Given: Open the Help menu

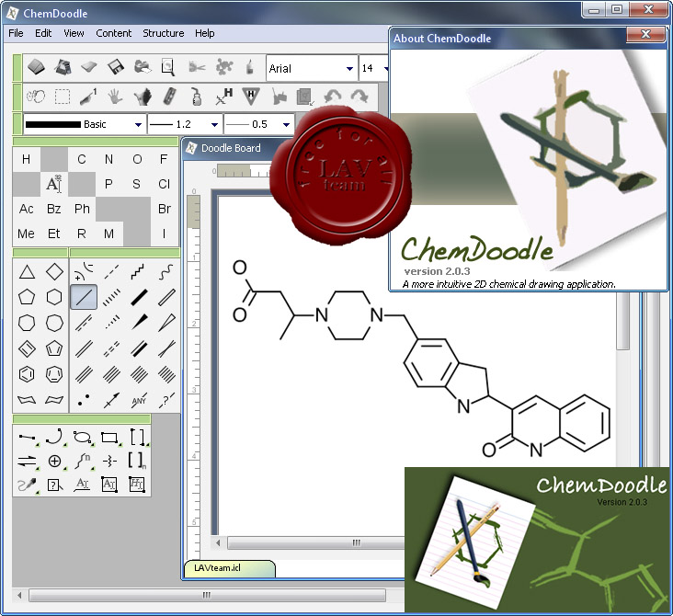Looking at the screenshot, I should tap(204, 33).
